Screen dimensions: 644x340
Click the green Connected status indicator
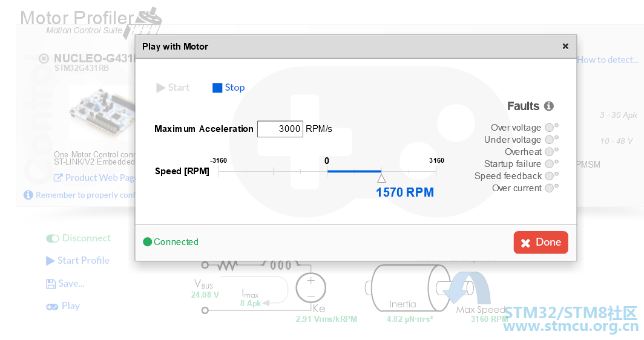coord(148,242)
